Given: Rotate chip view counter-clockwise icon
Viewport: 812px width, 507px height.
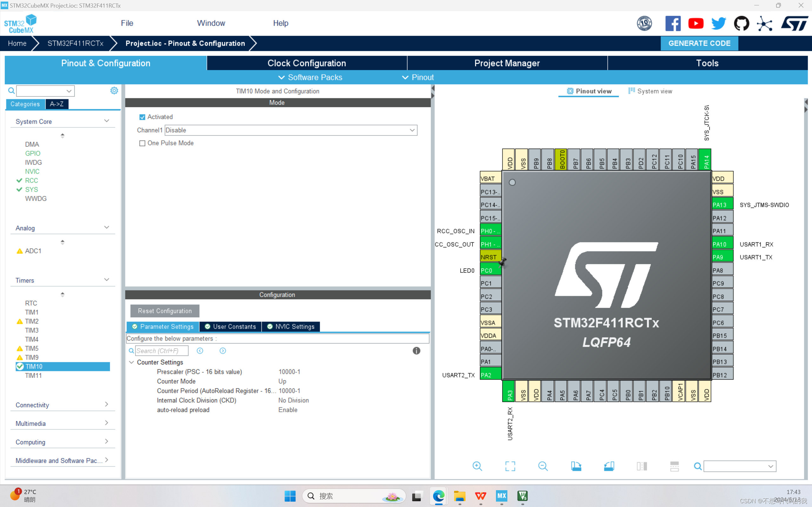Looking at the screenshot, I should [609, 466].
